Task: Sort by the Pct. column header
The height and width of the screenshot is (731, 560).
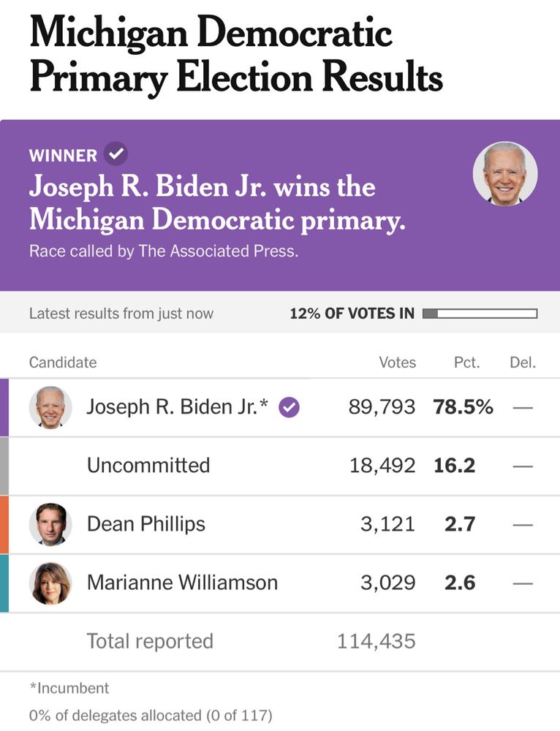Action: pos(466,362)
